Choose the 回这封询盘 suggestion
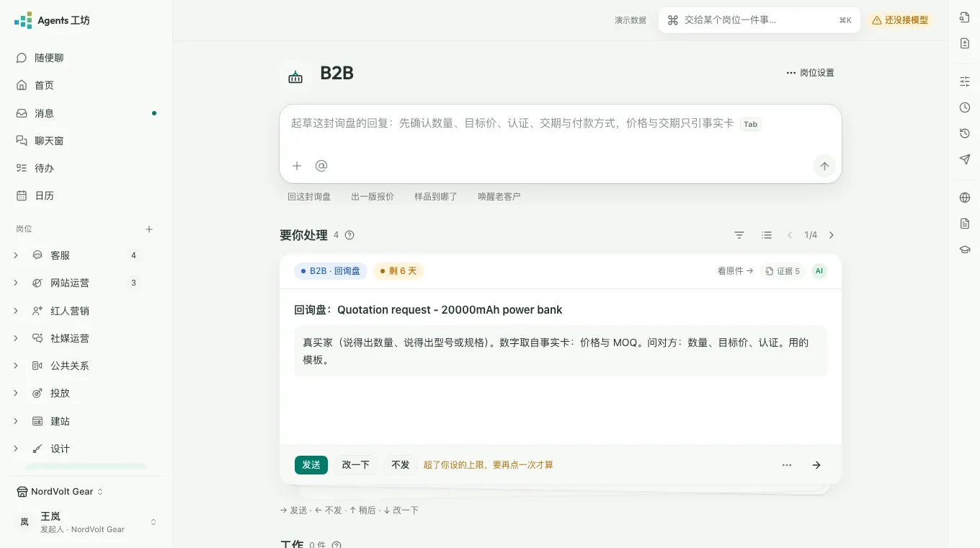 pyautogui.click(x=309, y=196)
